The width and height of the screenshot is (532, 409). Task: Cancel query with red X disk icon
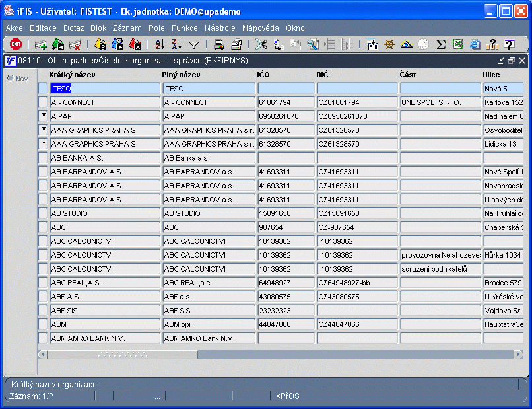135,44
